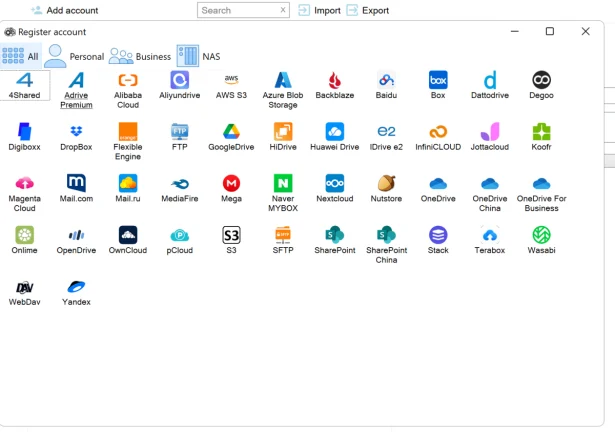Pick GoogleDrive provider

(231, 137)
